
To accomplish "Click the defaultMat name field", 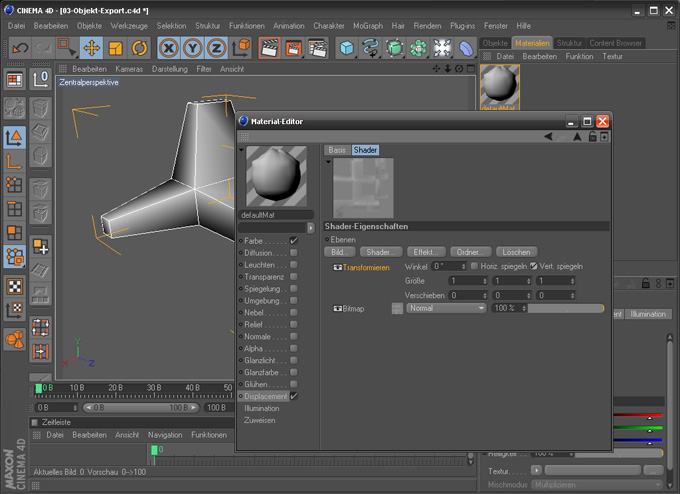I will [x=276, y=214].
